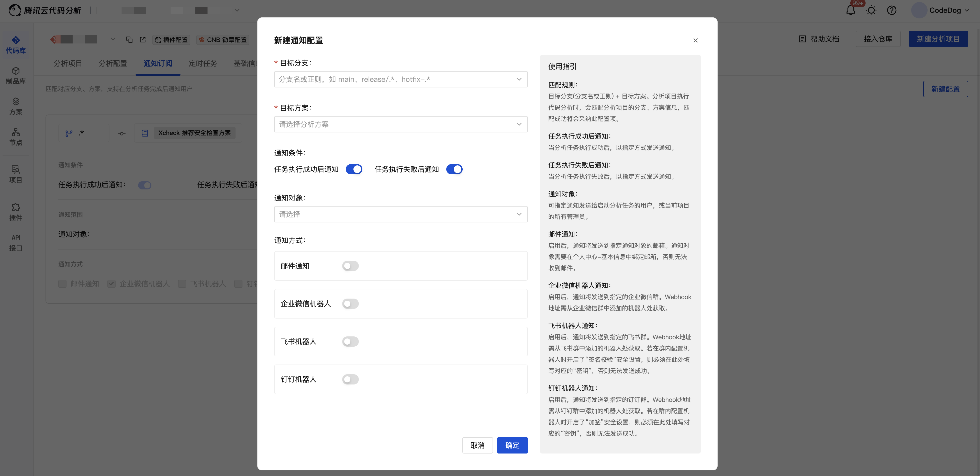This screenshot has width=980, height=476.
Task: Open the settings gear icon
Action: click(871, 10)
